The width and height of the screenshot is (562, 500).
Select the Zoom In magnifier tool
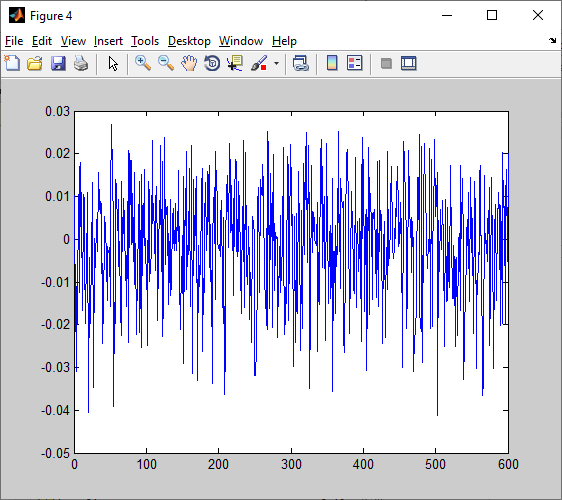point(143,63)
